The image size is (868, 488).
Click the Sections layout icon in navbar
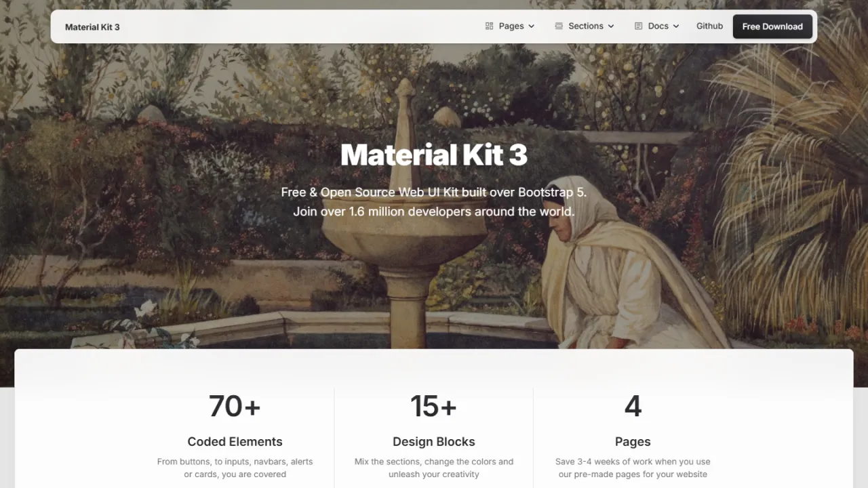[x=559, y=26]
